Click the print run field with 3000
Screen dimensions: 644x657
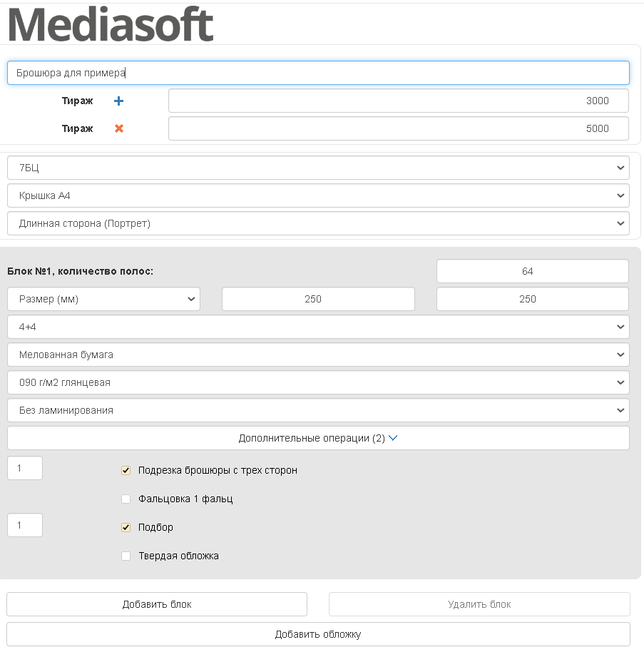[x=399, y=101]
